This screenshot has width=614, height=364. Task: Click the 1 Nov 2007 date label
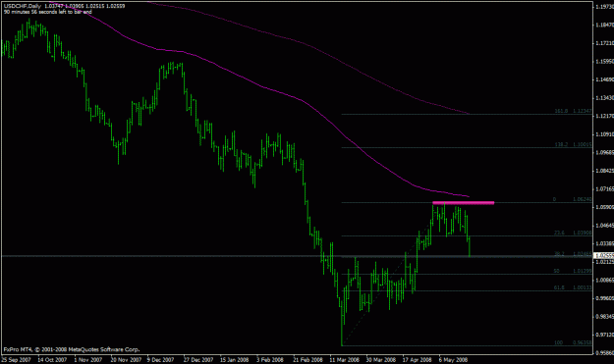[x=88, y=360]
